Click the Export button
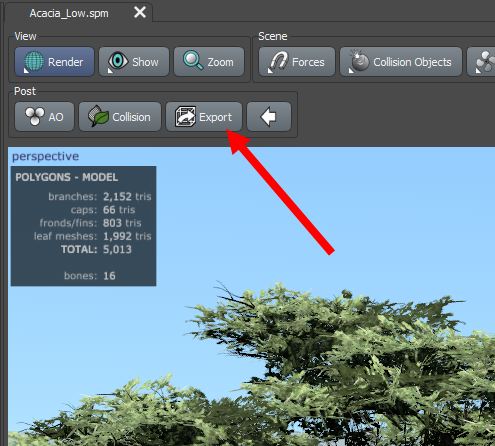The image size is (495, 446). click(x=204, y=117)
